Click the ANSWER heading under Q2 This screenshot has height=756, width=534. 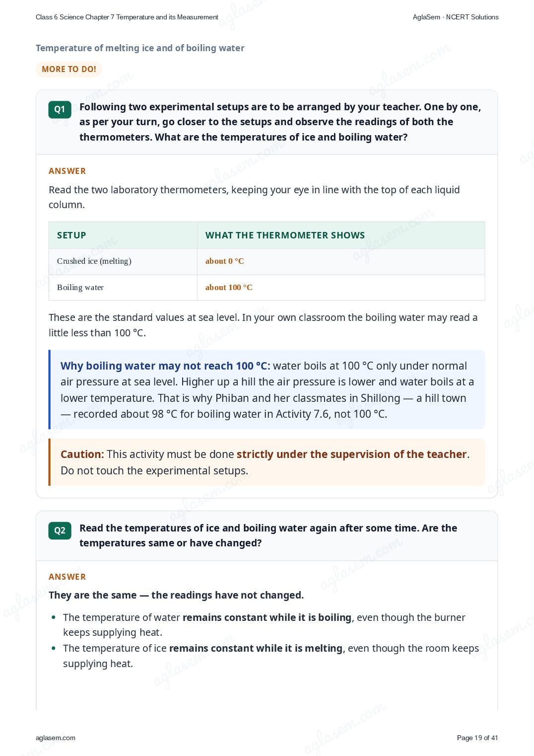pos(67,577)
